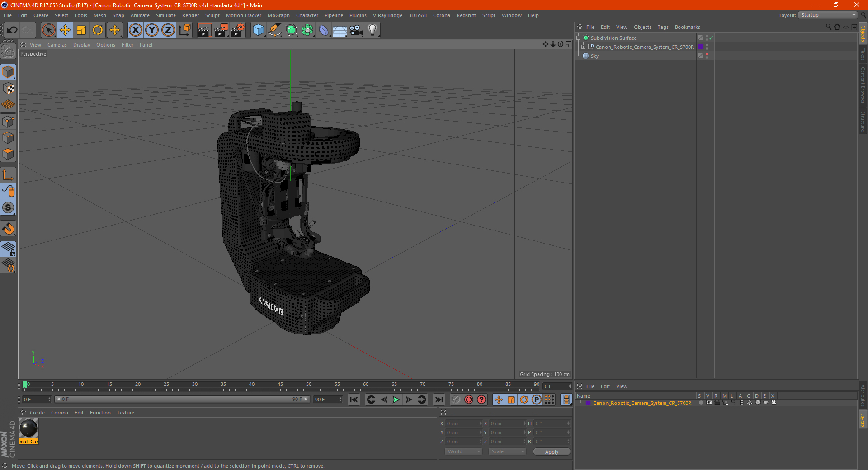Image resolution: width=868 pixels, height=470 pixels.
Task: Toggle Z axis lock
Action: click(x=168, y=30)
